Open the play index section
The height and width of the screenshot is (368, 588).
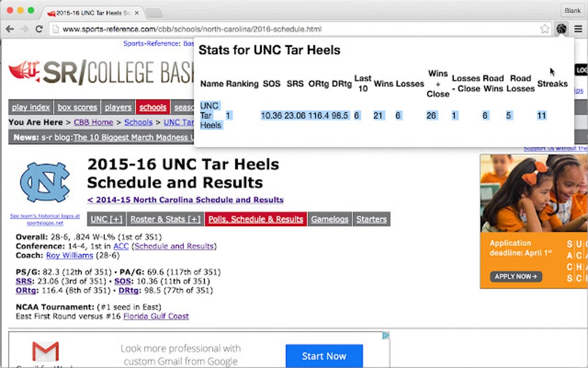pyautogui.click(x=30, y=107)
